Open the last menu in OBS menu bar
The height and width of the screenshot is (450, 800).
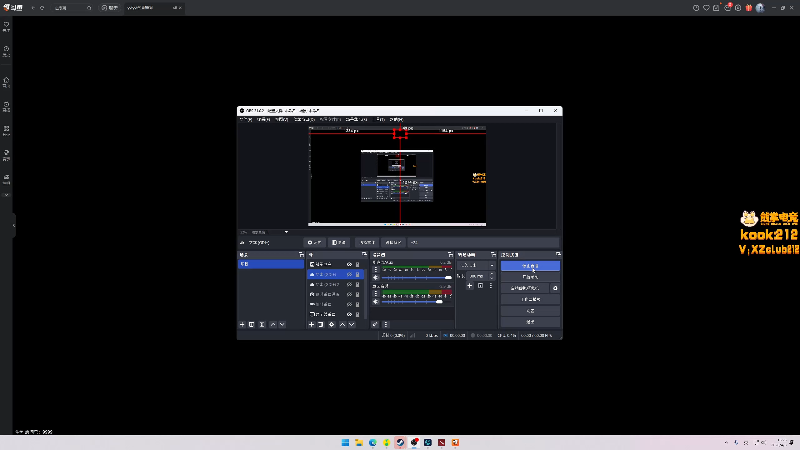[396, 119]
